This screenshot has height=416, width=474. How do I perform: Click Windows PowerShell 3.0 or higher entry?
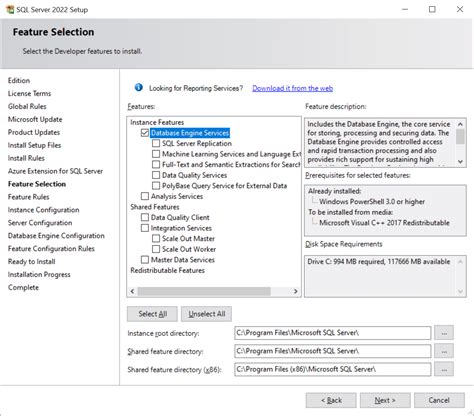372,202
